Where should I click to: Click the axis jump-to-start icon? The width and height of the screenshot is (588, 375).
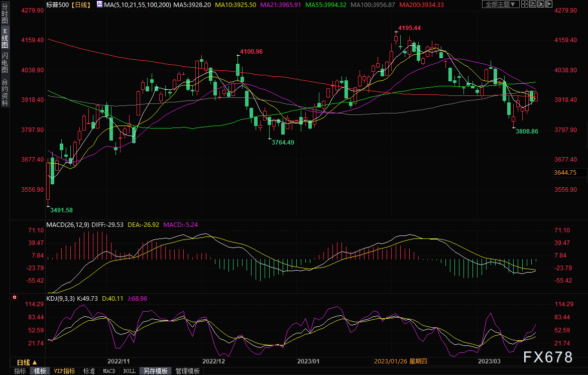[x=533, y=4]
